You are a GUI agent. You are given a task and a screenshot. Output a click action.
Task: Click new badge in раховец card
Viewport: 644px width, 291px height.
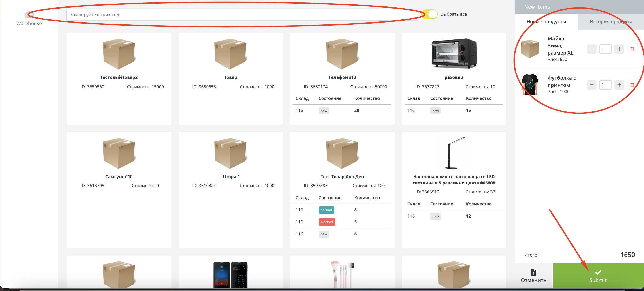(435, 111)
